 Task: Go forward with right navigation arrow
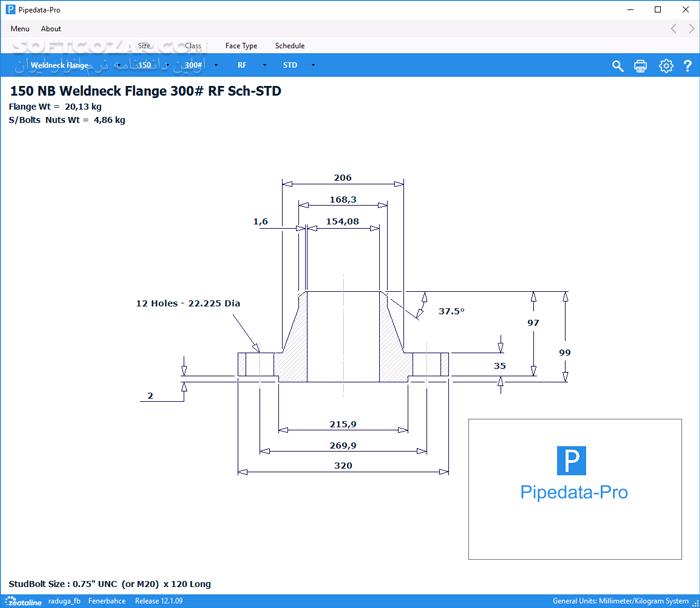(x=692, y=29)
